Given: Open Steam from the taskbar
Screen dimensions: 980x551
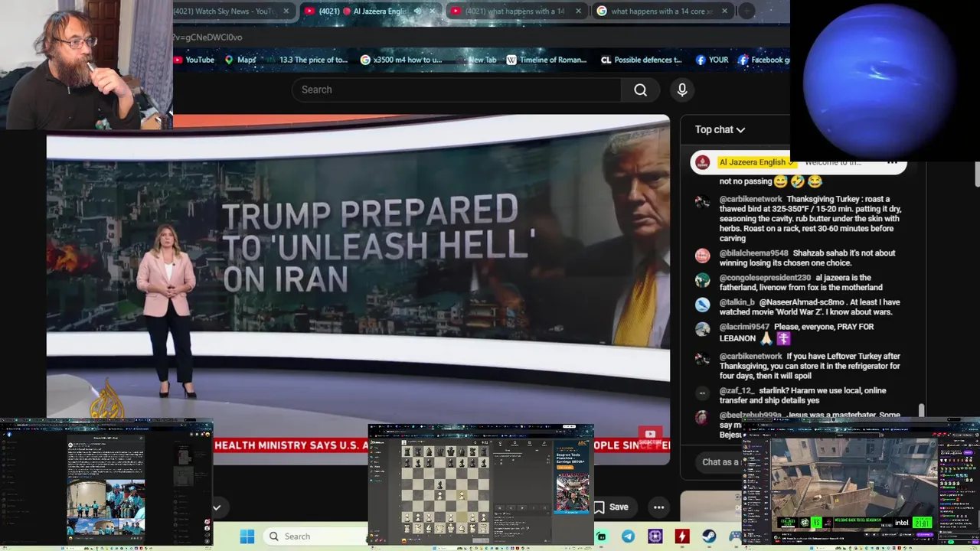Looking at the screenshot, I should pos(709,536).
